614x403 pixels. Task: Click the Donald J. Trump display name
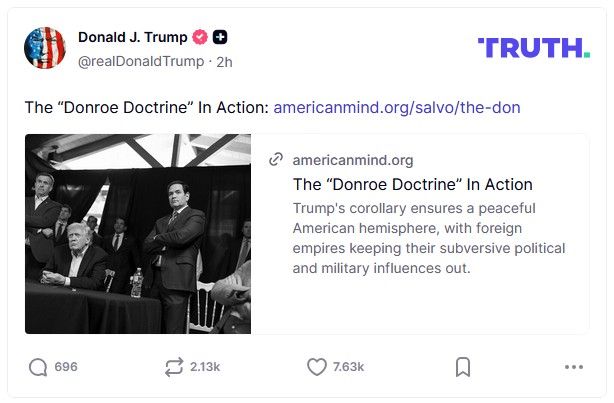(x=132, y=38)
